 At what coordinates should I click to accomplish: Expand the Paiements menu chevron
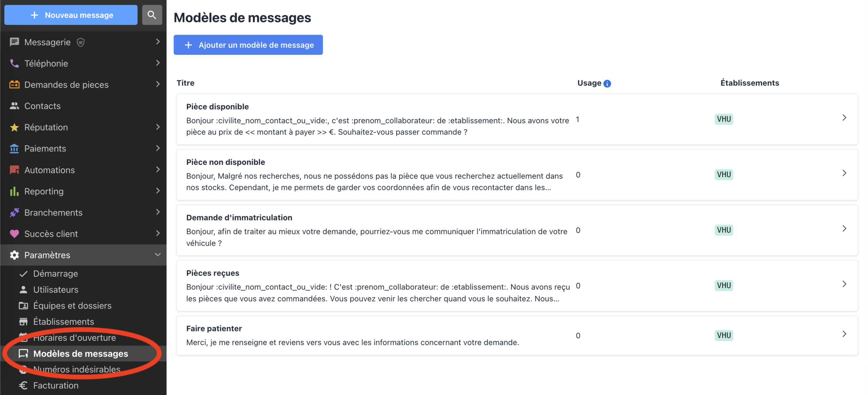coord(158,148)
